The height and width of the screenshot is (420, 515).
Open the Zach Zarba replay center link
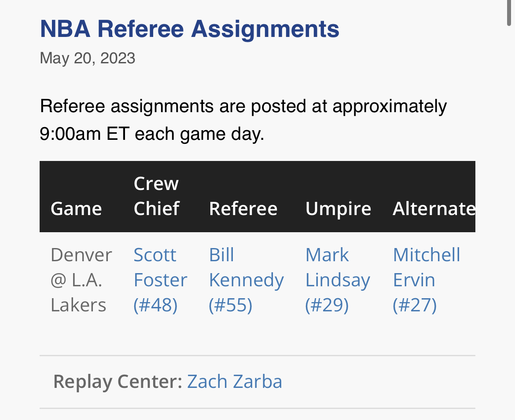(235, 381)
